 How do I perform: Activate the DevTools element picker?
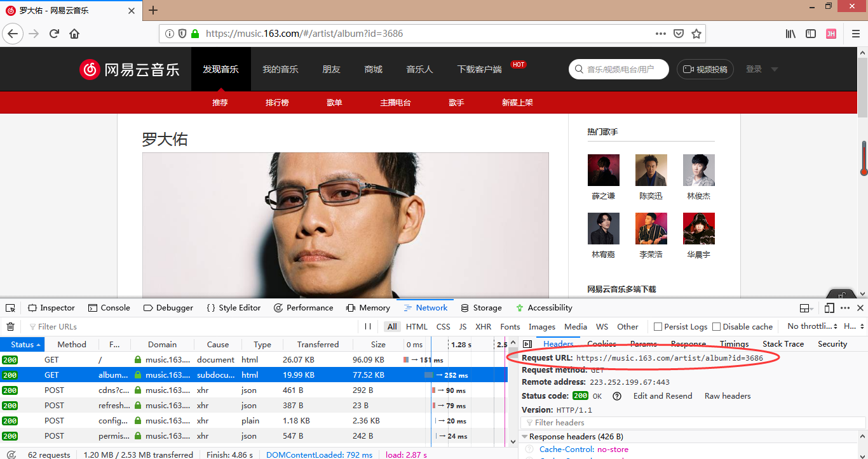click(x=11, y=308)
